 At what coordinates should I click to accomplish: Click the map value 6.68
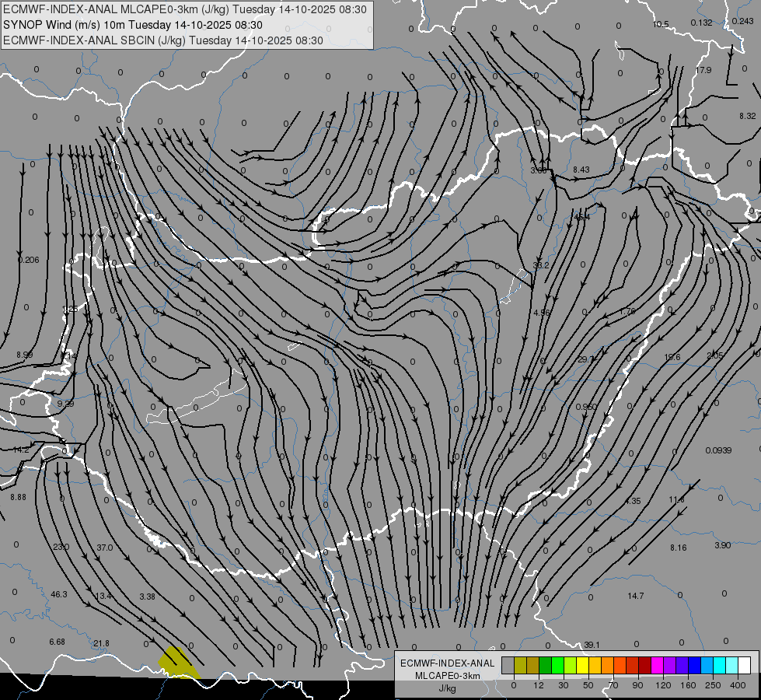click(57, 642)
